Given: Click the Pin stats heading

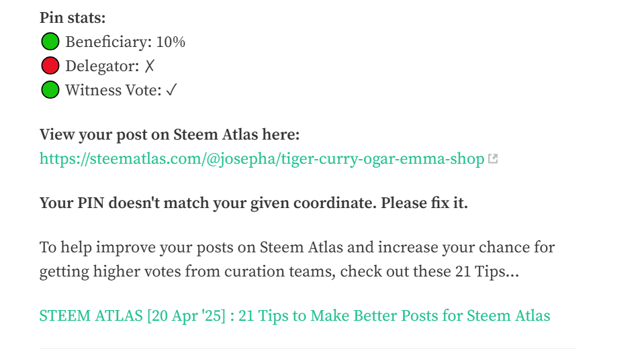Looking at the screenshot, I should [x=73, y=18].
